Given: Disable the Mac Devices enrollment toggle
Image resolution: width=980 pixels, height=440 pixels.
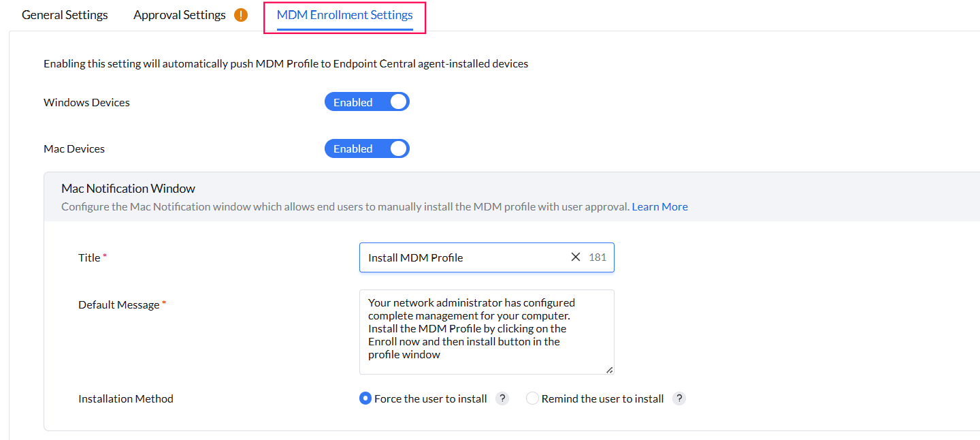Looking at the screenshot, I should click(x=367, y=148).
